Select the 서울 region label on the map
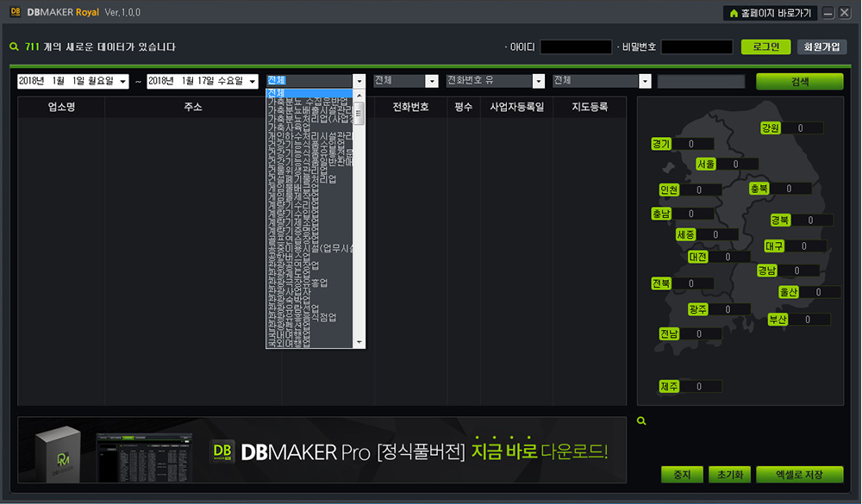This screenshot has width=862, height=504. tap(706, 164)
